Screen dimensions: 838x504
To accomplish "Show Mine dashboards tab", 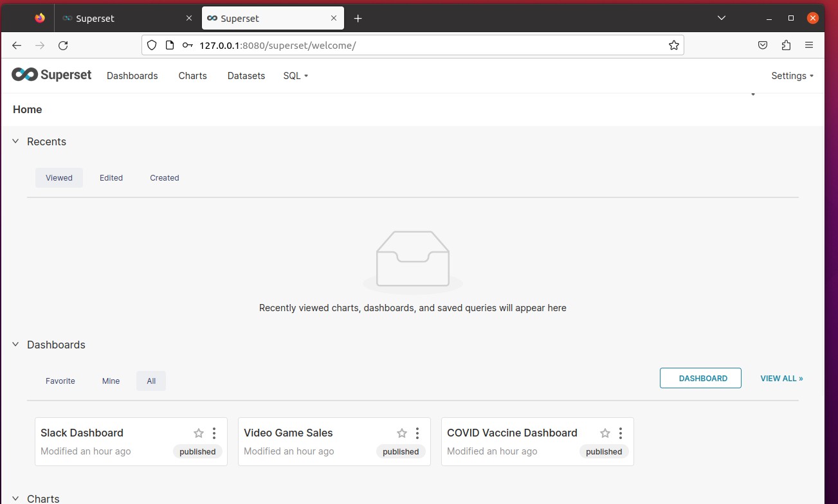I will tap(111, 381).
